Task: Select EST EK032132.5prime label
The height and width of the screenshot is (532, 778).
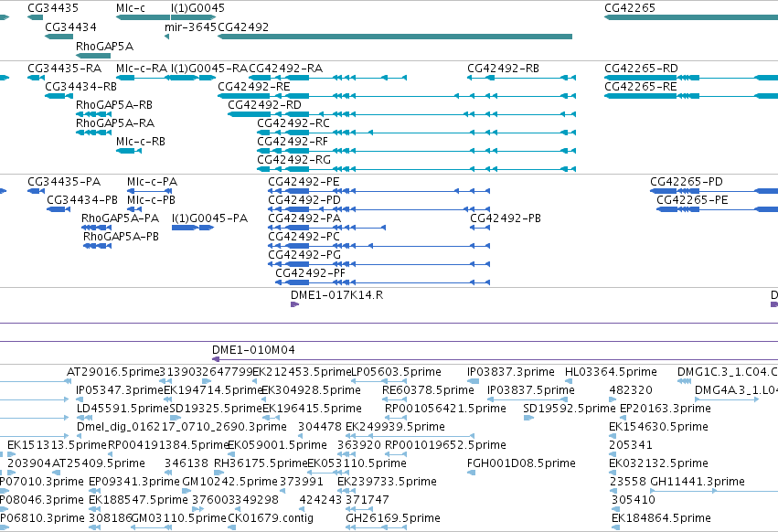Action: coord(658,464)
